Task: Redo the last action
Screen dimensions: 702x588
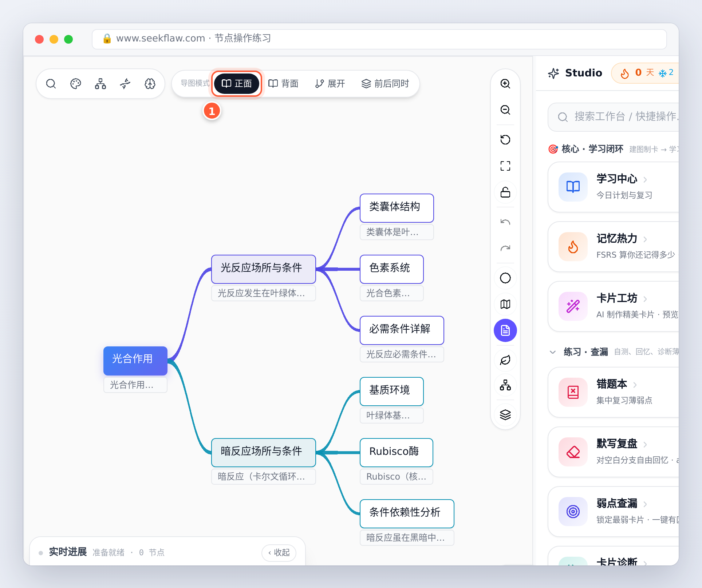Action: (x=505, y=248)
